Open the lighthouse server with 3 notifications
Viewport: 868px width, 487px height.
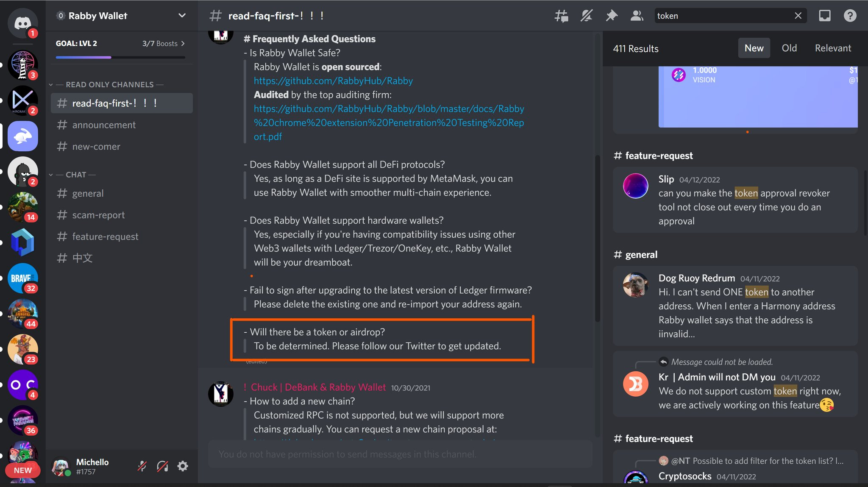(x=22, y=65)
